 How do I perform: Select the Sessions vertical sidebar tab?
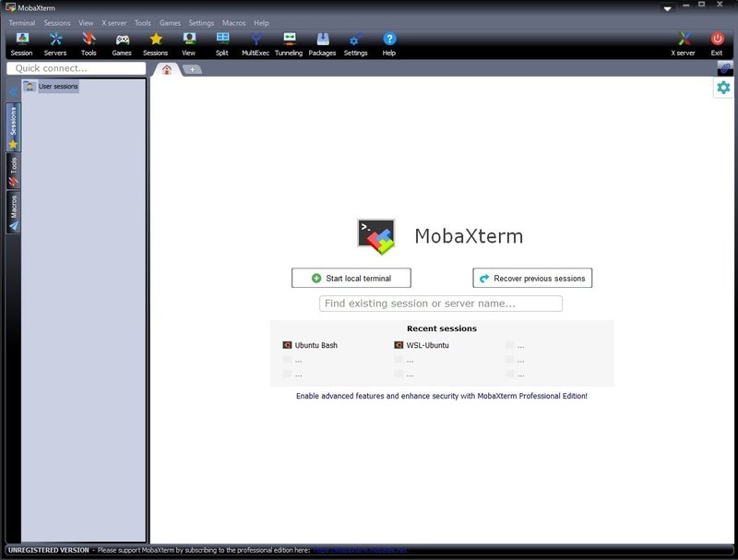[13, 127]
